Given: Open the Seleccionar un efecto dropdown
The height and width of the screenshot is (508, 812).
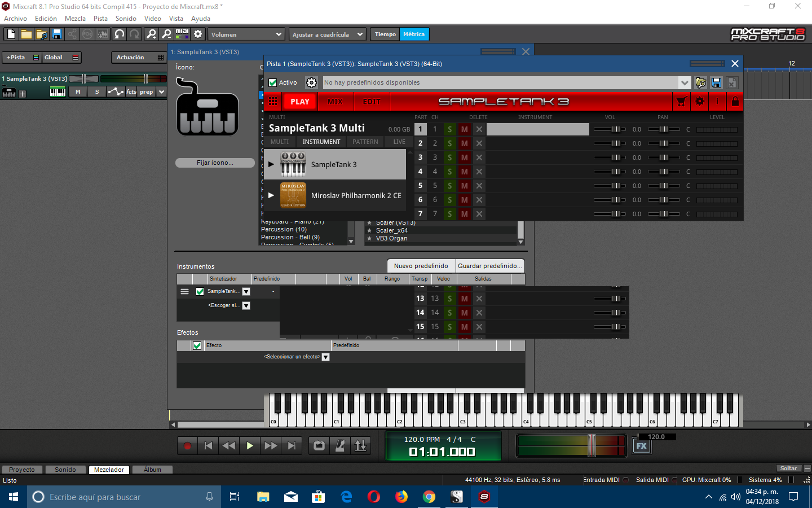Looking at the screenshot, I should click(x=325, y=357).
